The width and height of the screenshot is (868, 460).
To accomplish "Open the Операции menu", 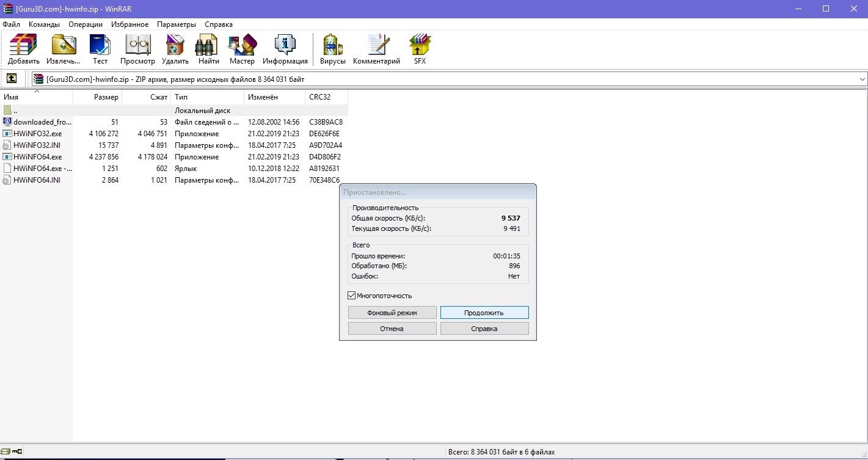I will click(86, 24).
